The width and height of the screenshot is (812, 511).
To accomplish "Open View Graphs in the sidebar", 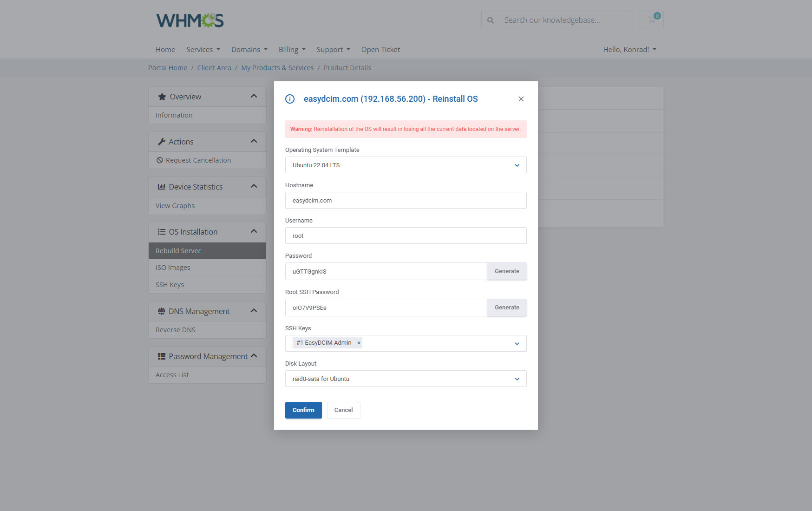I will pos(207,206).
